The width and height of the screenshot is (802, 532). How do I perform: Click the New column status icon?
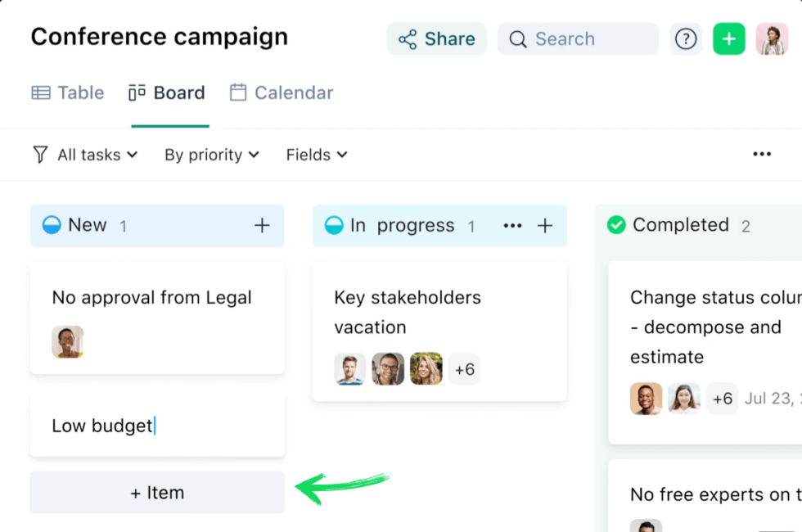tap(51, 225)
